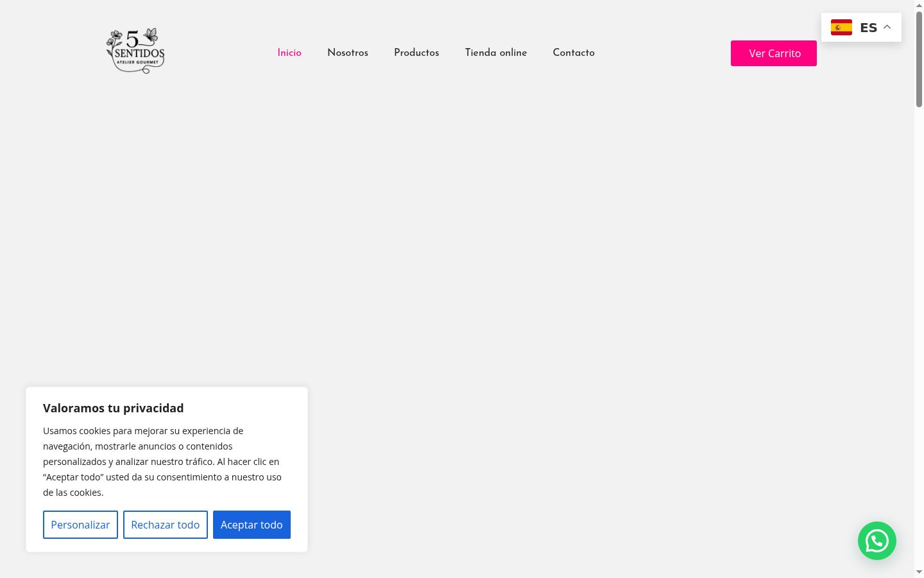The image size is (924, 578).
Task: Open the Nosotros page
Action: coord(348,53)
